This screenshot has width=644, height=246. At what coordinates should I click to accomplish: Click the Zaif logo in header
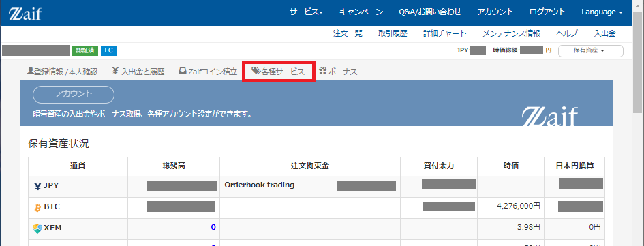25,13
